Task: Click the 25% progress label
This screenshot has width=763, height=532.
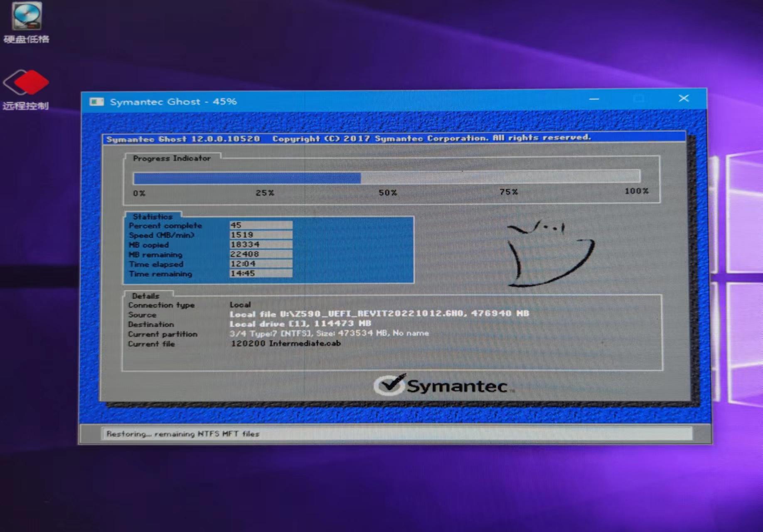Action: click(265, 193)
